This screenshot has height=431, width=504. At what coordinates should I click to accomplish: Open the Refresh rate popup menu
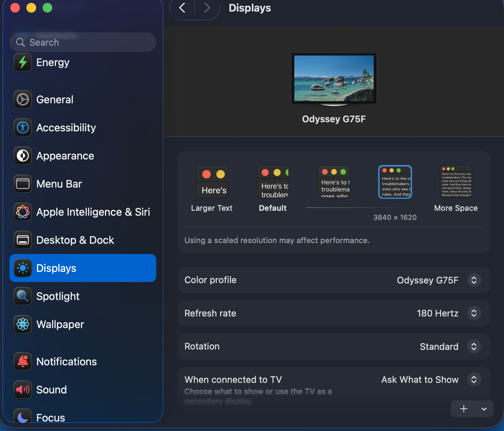point(474,313)
